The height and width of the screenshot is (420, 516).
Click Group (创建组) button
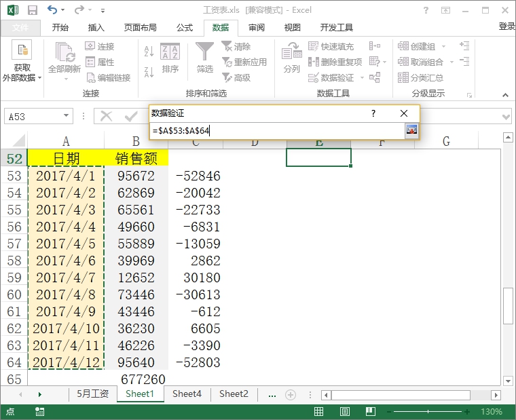pos(417,46)
